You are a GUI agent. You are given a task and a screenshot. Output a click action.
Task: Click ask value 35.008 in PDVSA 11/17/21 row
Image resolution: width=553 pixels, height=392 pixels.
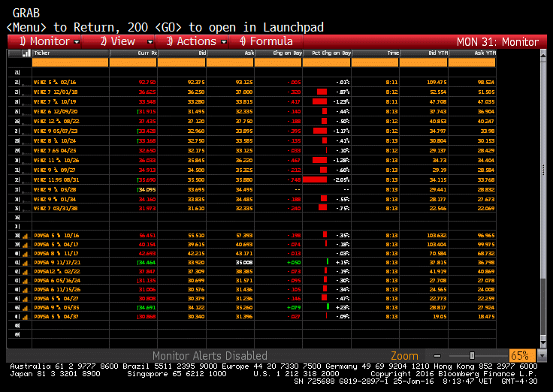coord(244,263)
